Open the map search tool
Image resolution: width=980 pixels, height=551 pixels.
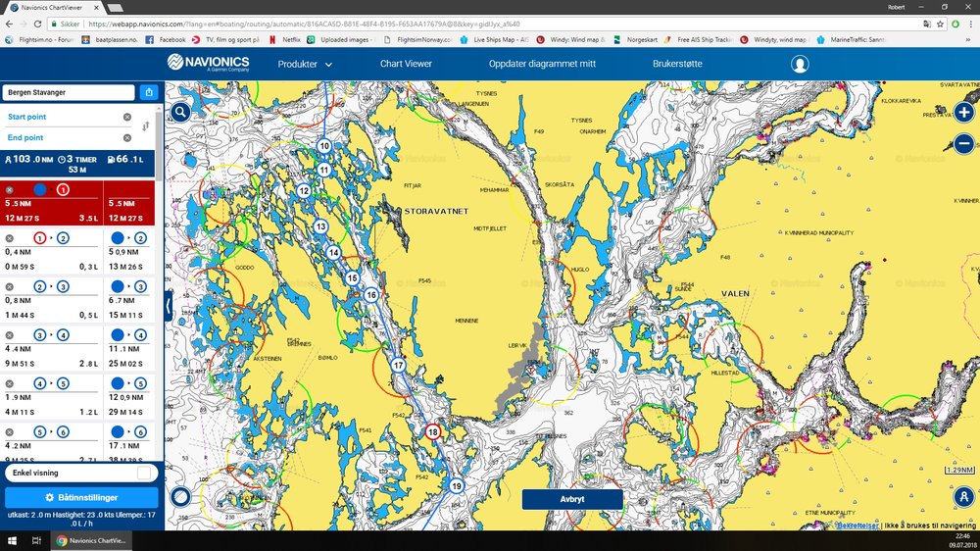(x=180, y=112)
